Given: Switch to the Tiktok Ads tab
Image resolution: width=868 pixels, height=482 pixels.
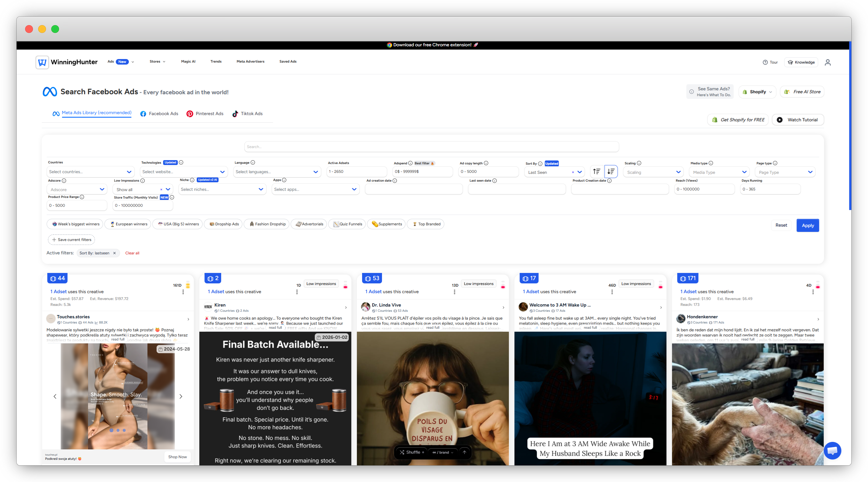Looking at the screenshot, I should 248,114.
